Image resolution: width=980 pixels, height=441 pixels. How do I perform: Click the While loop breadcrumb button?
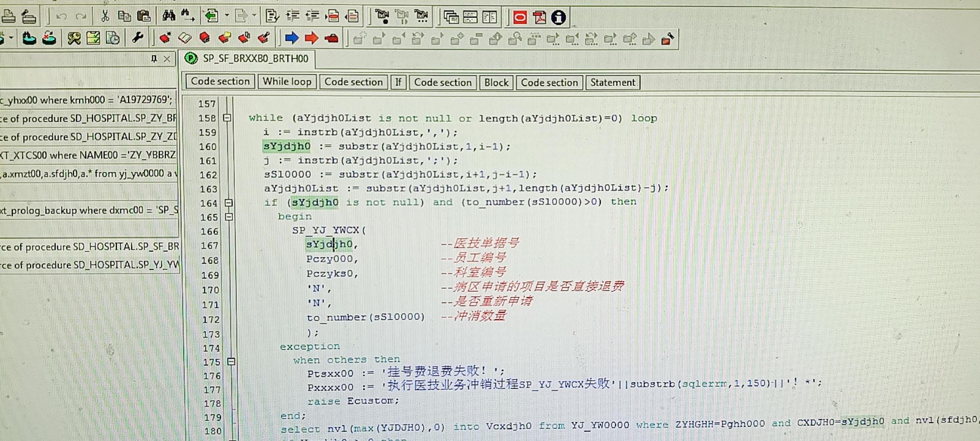[287, 82]
